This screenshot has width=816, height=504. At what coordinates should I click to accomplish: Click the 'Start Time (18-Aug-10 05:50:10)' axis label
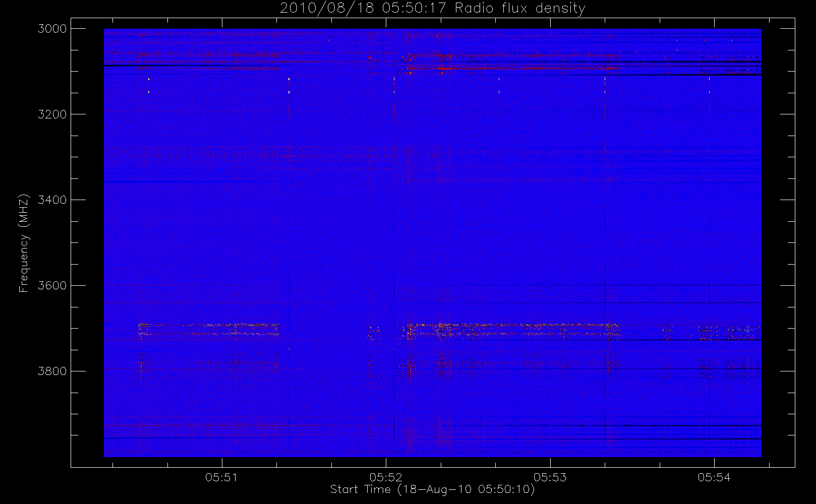click(432, 489)
